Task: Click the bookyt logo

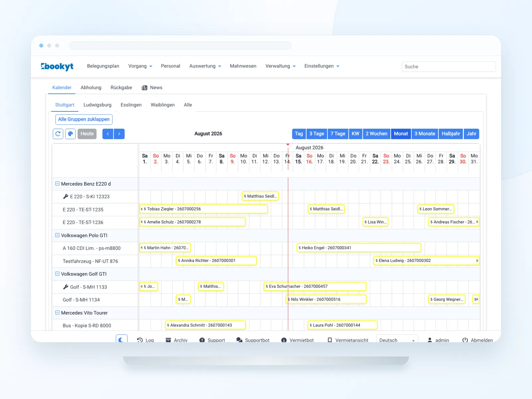Action: click(x=57, y=66)
